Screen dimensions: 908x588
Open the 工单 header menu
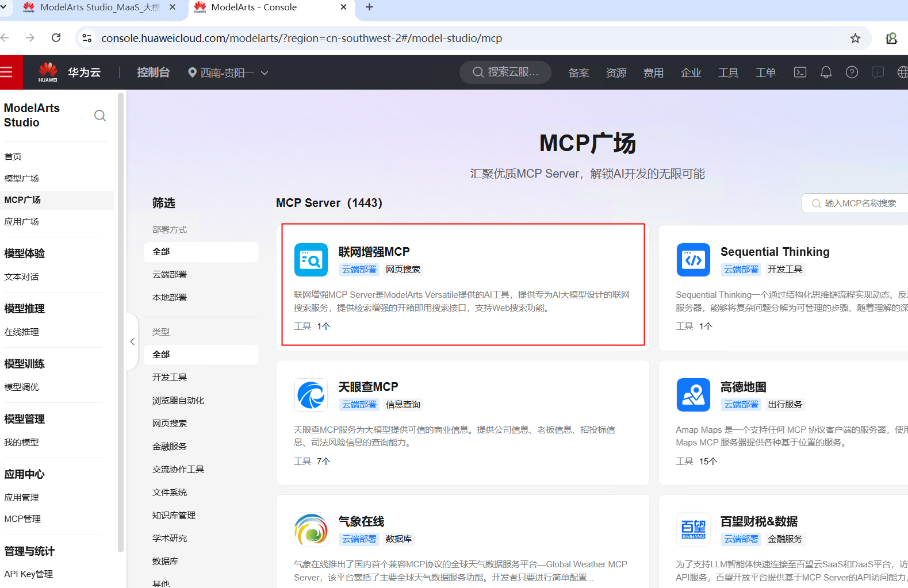(x=766, y=73)
